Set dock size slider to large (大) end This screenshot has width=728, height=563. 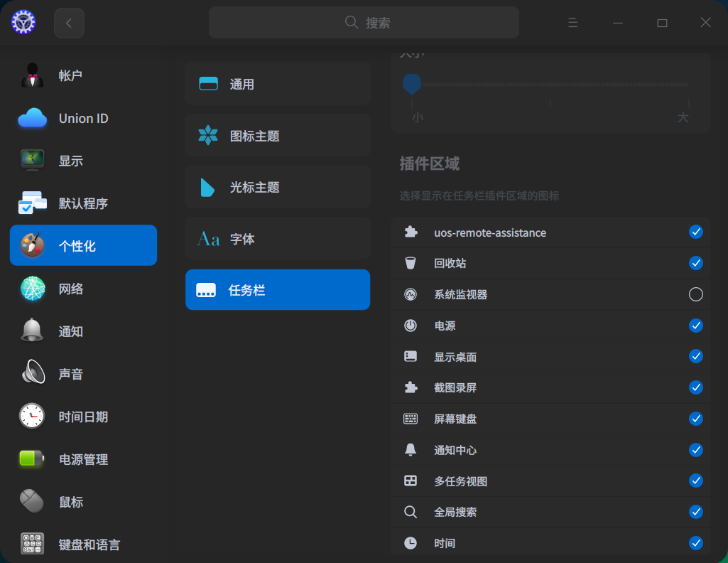688,85
